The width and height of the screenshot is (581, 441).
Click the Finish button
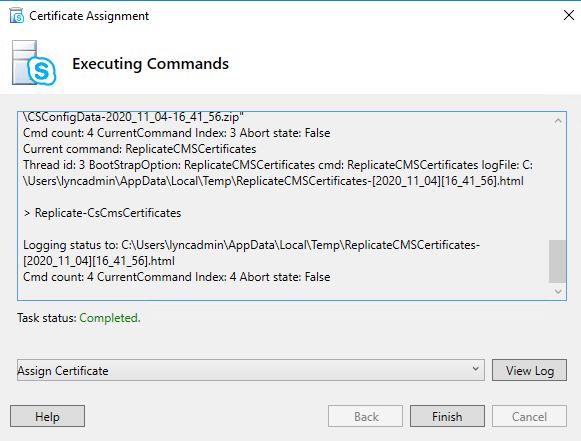pyautogui.click(x=447, y=416)
